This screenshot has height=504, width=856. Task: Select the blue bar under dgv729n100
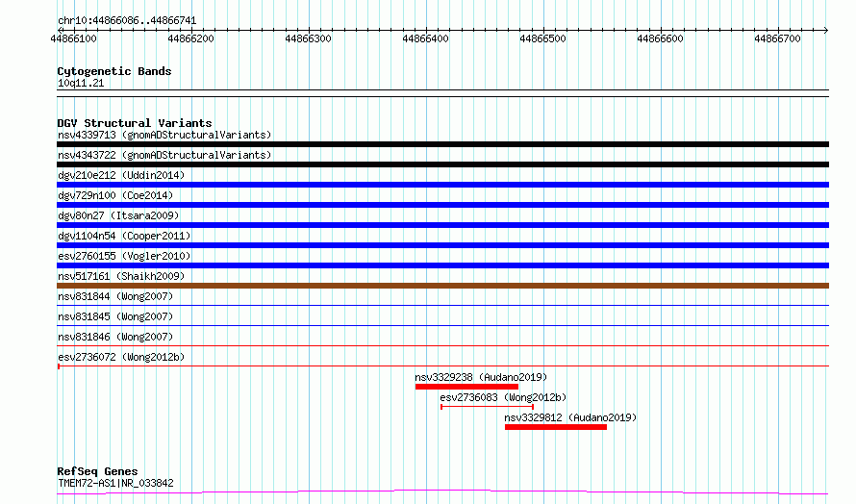(x=442, y=205)
